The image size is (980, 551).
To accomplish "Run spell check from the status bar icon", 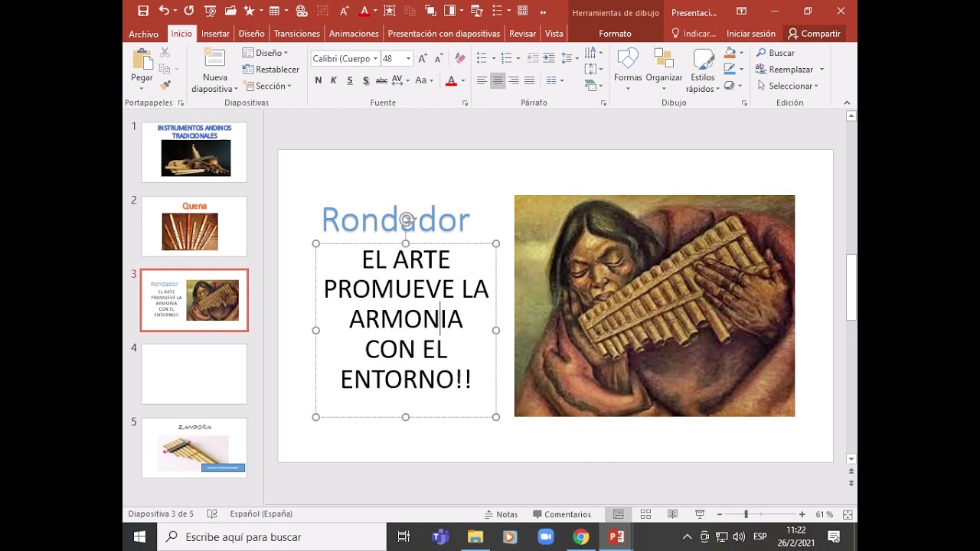I will point(213,514).
